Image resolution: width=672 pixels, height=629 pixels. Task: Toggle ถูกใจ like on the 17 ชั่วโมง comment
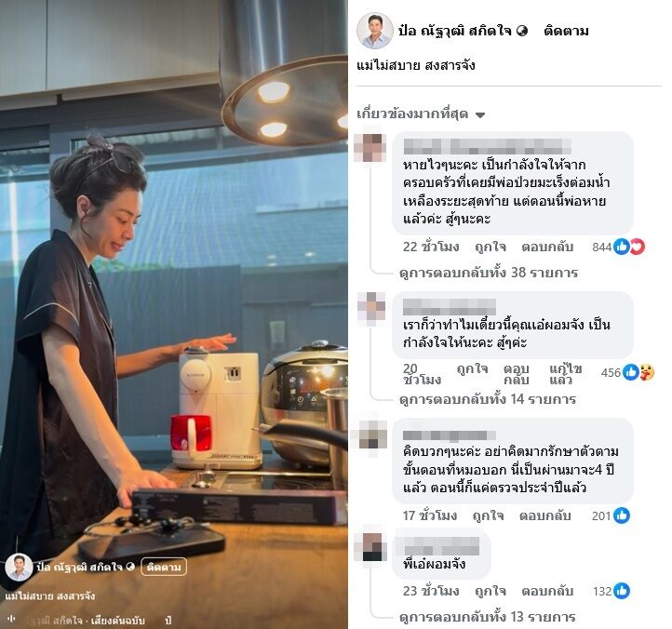click(x=488, y=515)
